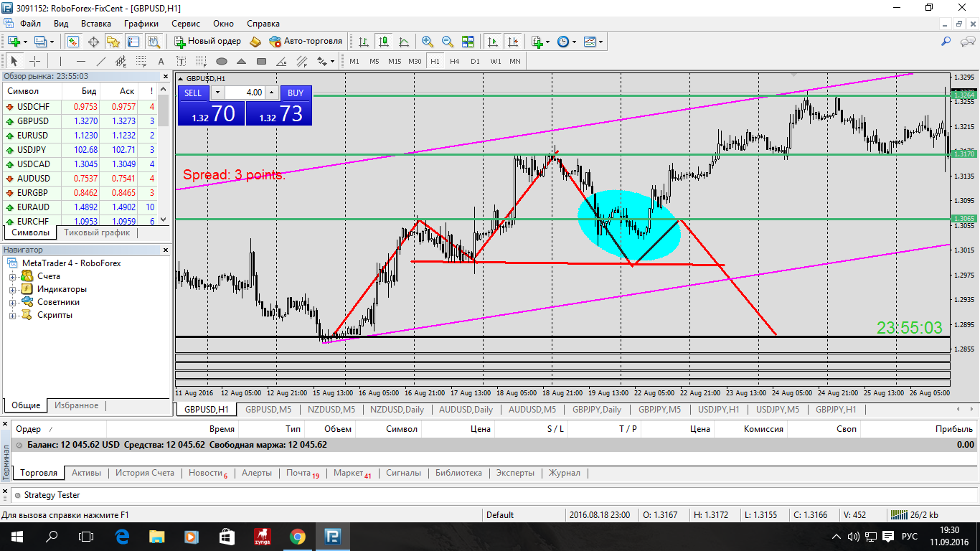Screen dimensions: 980x551
Task: Click the BUY one-click trading button
Action: (296, 93)
